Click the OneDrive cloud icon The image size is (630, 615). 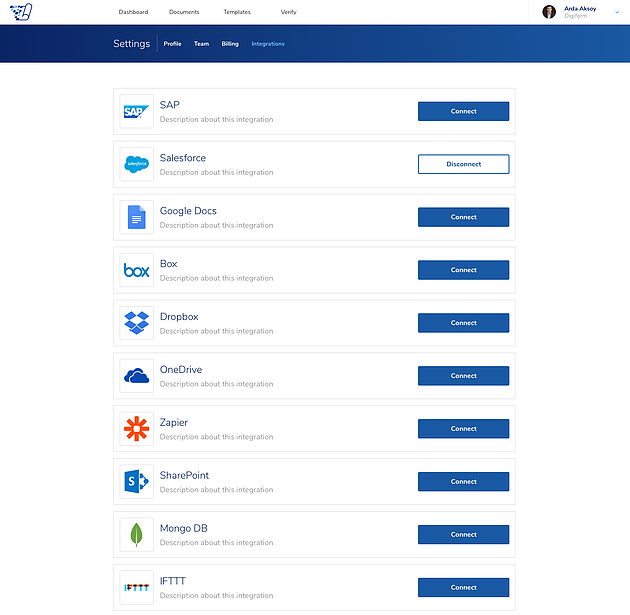pyautogui.click(x=137, y=376)
